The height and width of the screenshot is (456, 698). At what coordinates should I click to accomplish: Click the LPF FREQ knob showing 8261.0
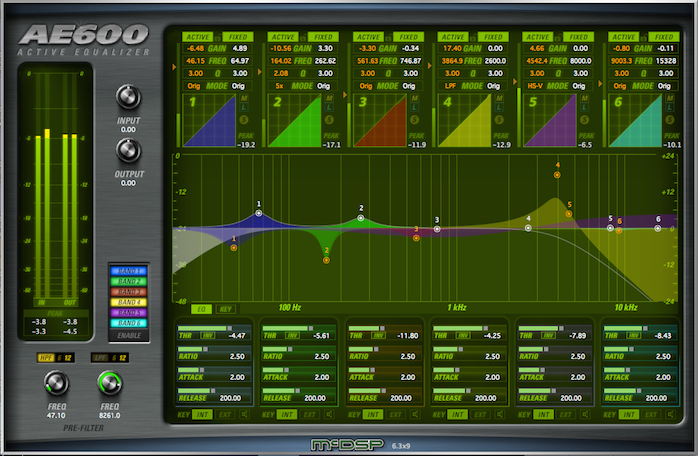[x=110, y=383]
